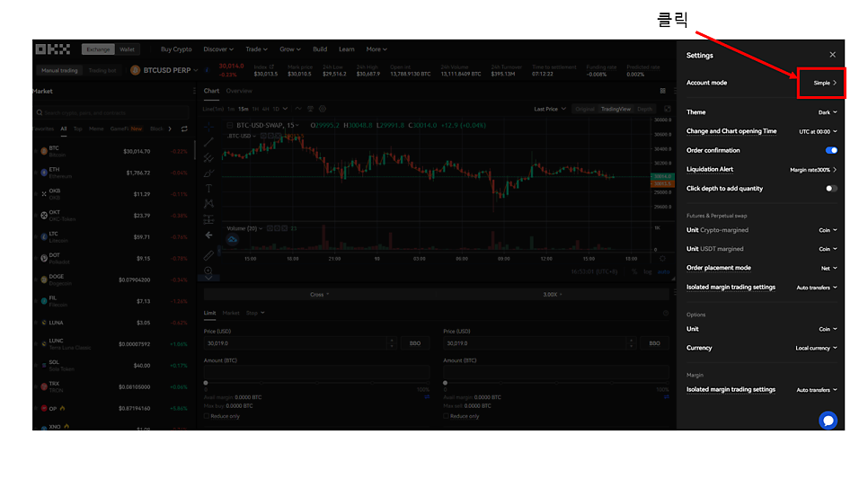
Task: Switch to the Overview tab
Action: pyautogui.click(x=239, y=91)
